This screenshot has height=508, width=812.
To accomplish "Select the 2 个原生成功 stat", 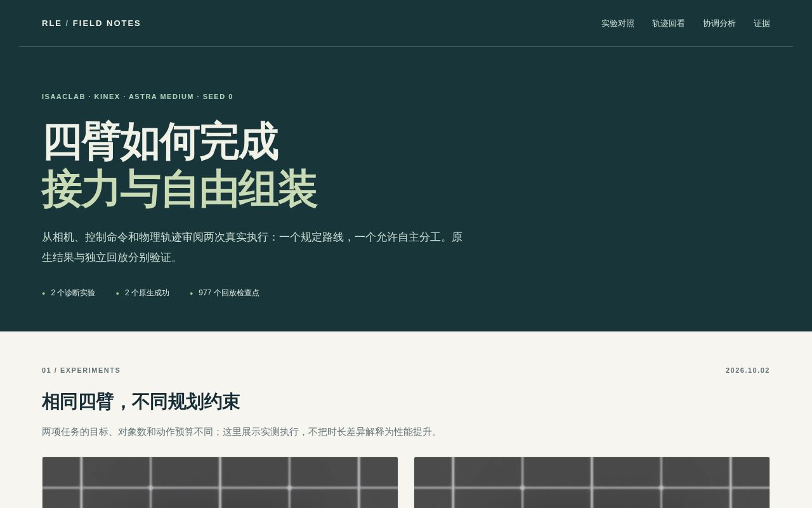I will [147, 293].
